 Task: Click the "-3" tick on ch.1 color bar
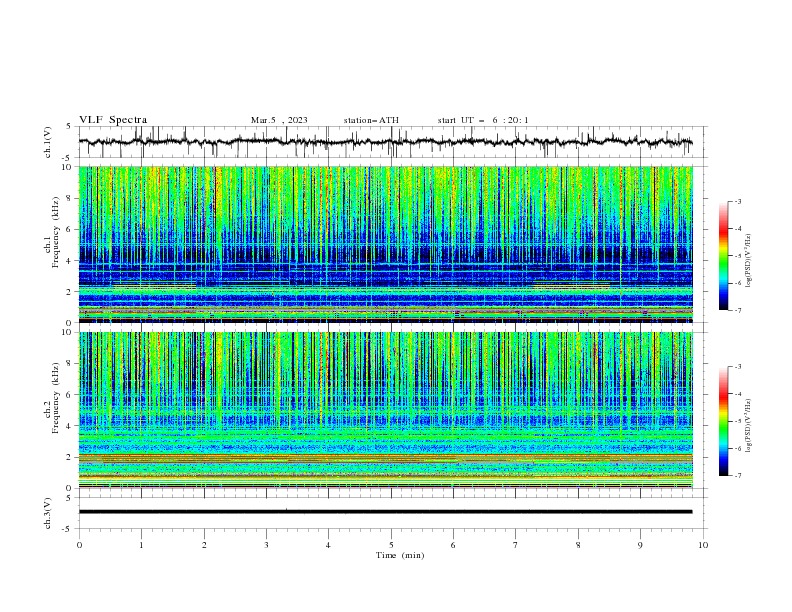click(737, 201)
